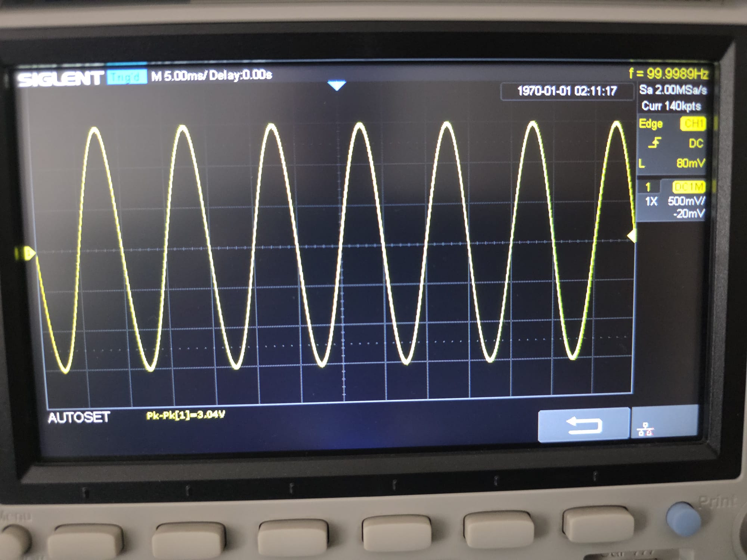
Task: Open the 500mV/ vertical scale setting
Action: pyautogui.click(x=686, y=201)
